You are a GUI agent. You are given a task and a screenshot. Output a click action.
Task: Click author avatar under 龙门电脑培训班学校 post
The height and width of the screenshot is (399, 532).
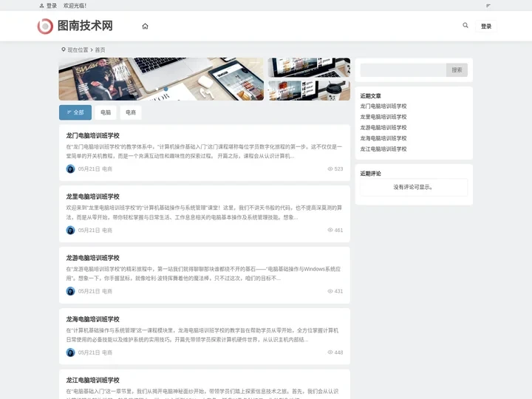(71, 168)
